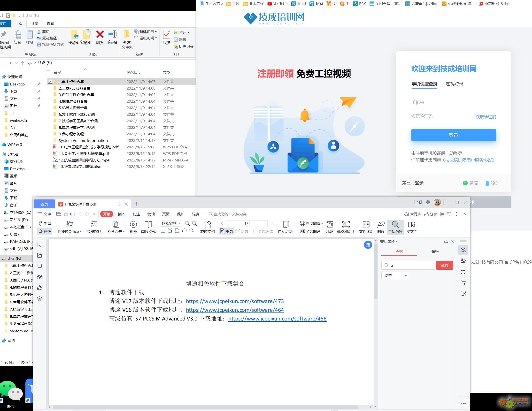Image resolution: width=532 pixels, height=411 pixels.
Task: Open WPS quick access customize dropdown
Action: pos(94,214)
